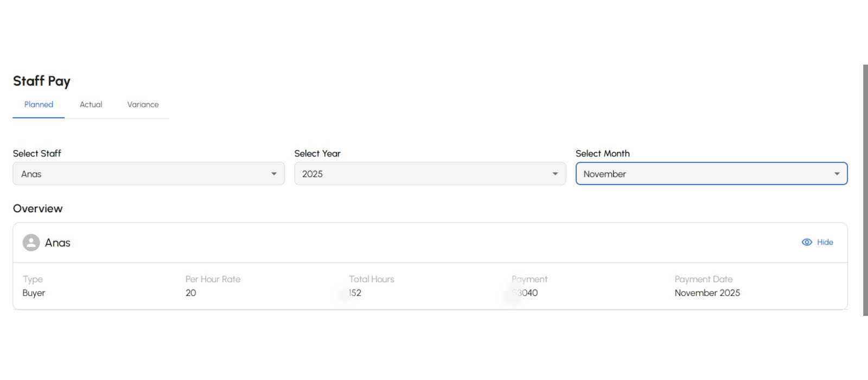Open the year dropdown showing 2025

pyautogui.click(x=423, y=174)
